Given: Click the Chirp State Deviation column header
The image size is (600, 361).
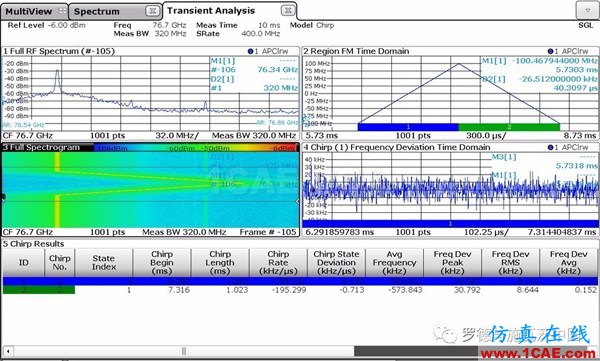Looking at the screenshot, I should (336, 263).
